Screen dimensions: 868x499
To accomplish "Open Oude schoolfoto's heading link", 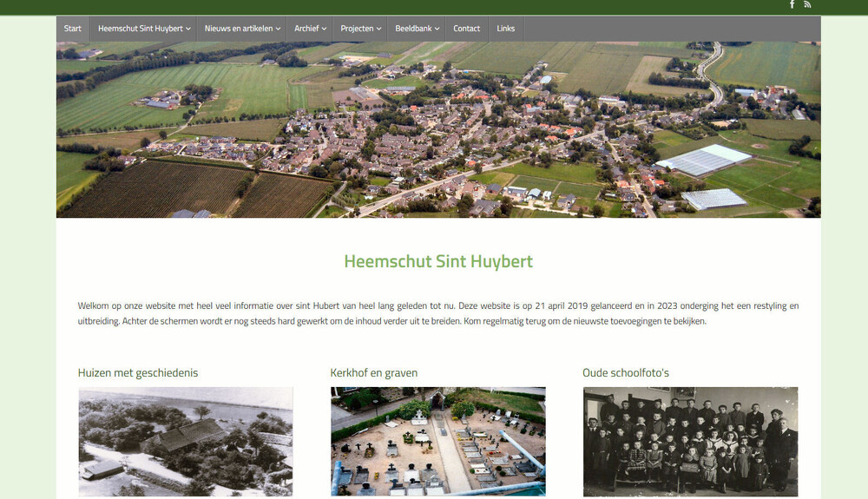I will coord(626,373).
